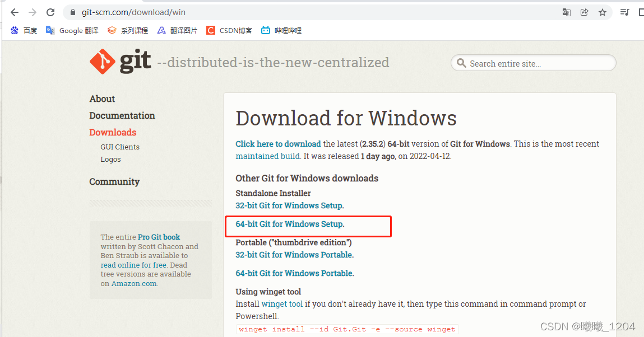Open the 'maintained build' link
Image resolution: width=644 pixels, height=337 pixels.
tap(268, 156)
